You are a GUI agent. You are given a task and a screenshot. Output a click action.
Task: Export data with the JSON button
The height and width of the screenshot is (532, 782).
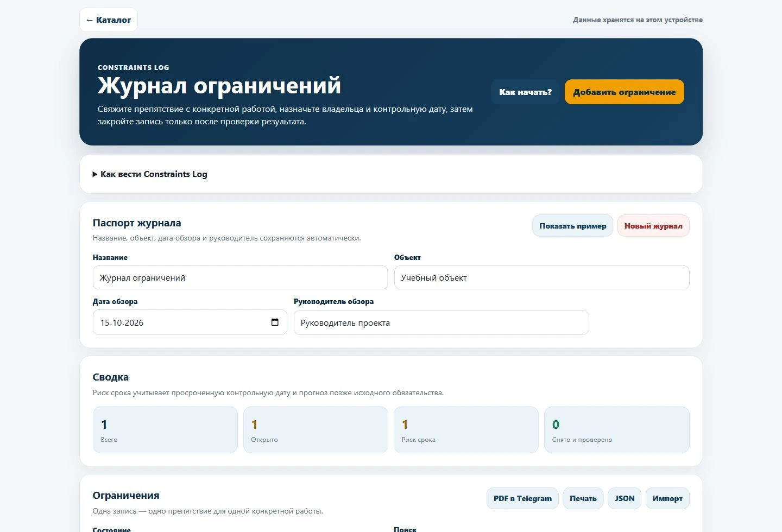pyautogui.click(x=625, y=498)
